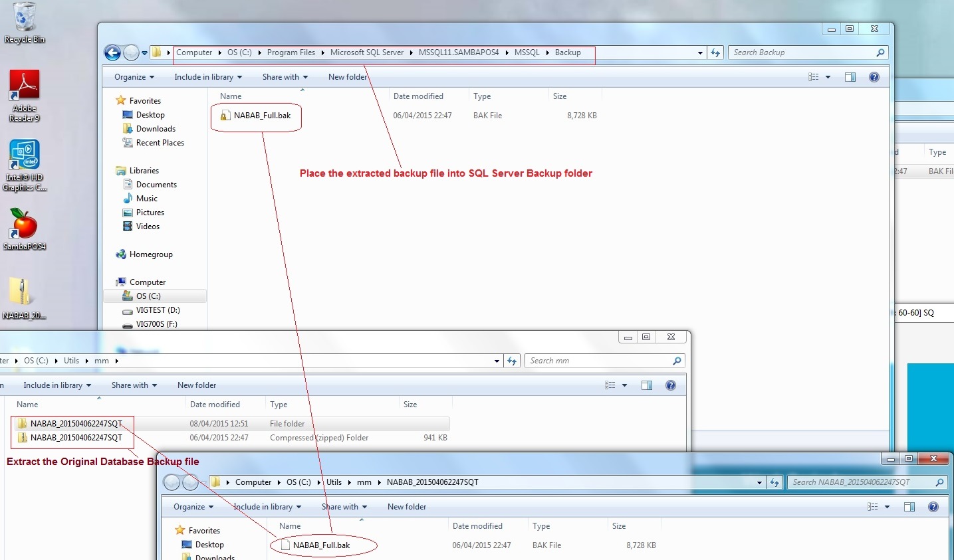Image resolution: width=954 pixels, height=560 pixels.
Task: Open Help in the mm window
Action: tap(671, 385)
